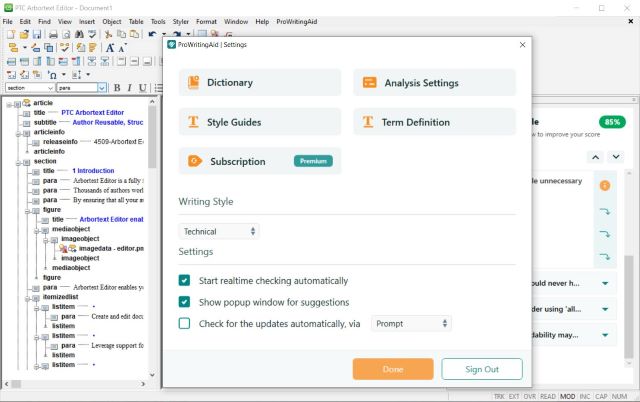Image resolution: width=640 pixels, height=402 pixels.
Task: Collapse the article node in the tree
Action: (9, 104)
